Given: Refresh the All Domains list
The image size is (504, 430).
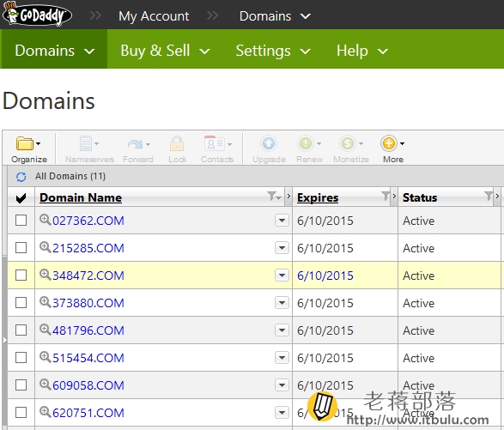Looking at the screenshot, I should point(21,177).
